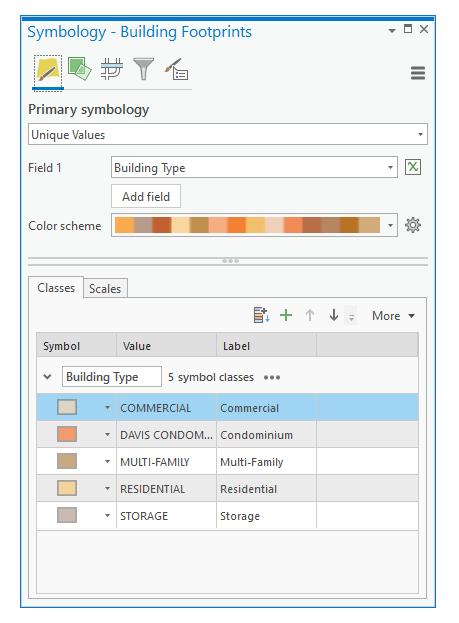
Task: Collapse the Building Type group chevron
Action: (x=48, y=377)
